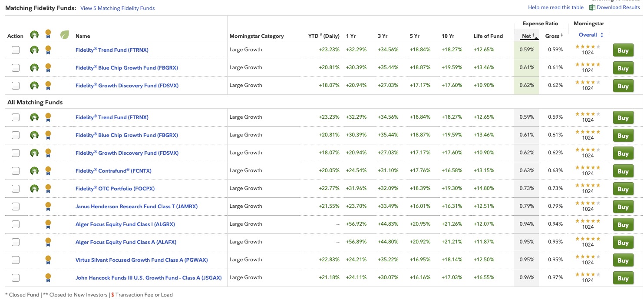Screen dimensions: 644x300
Task: Click the ribbon icon beside John Hancock fund
Action: coord(48,278)
